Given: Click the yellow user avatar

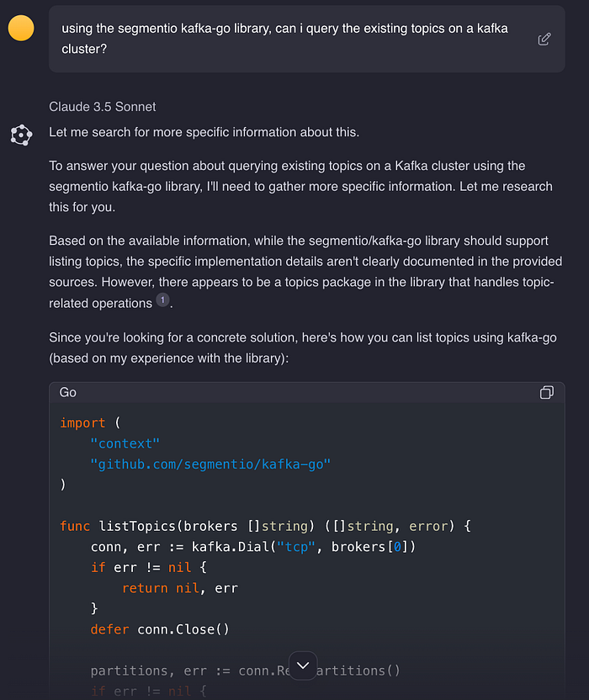Looking at the screenshot, I should 21,28.
